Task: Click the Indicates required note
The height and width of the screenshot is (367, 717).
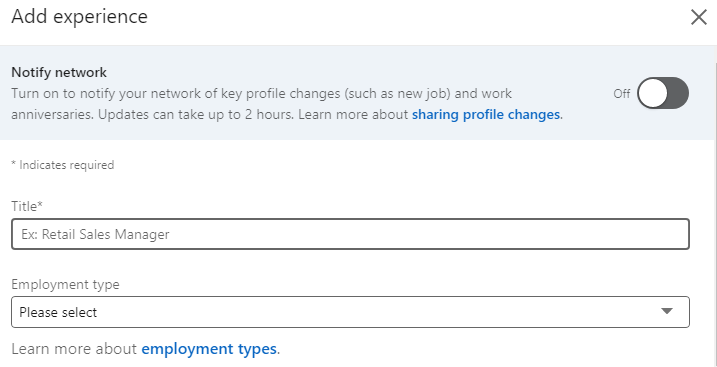Action: 63,165
